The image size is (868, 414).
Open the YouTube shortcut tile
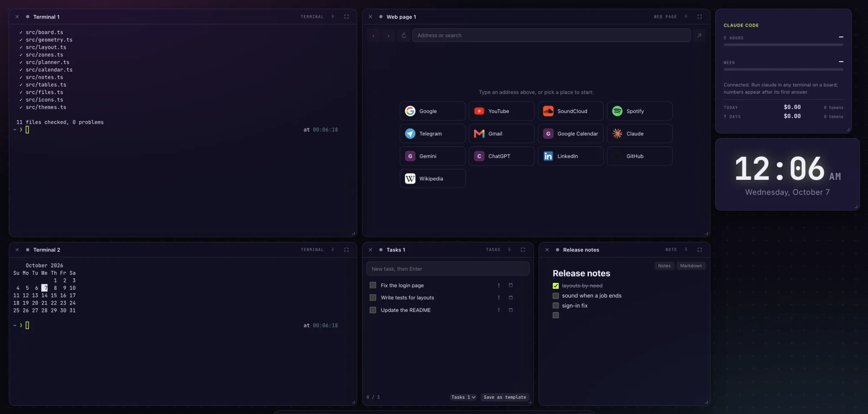coord(501,111)
